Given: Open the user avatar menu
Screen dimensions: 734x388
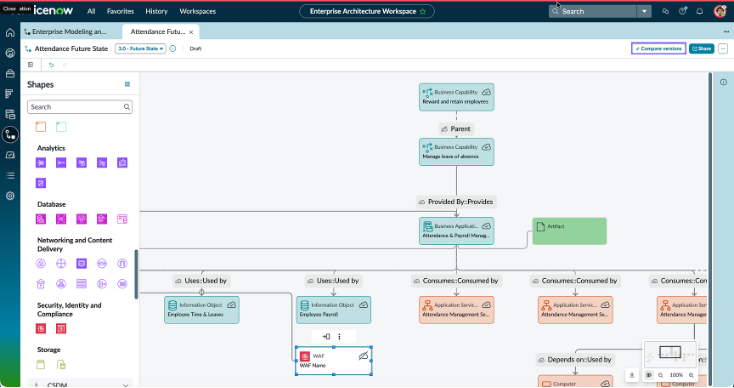Looking at the screenshot, I should pos(720,11).
